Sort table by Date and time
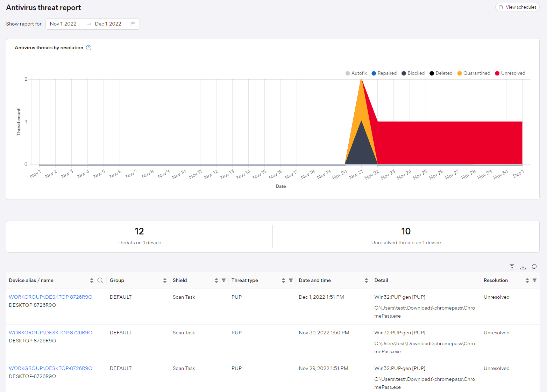Image resolution: width=547 pixels, height=392 pixels. pos(366,281)
